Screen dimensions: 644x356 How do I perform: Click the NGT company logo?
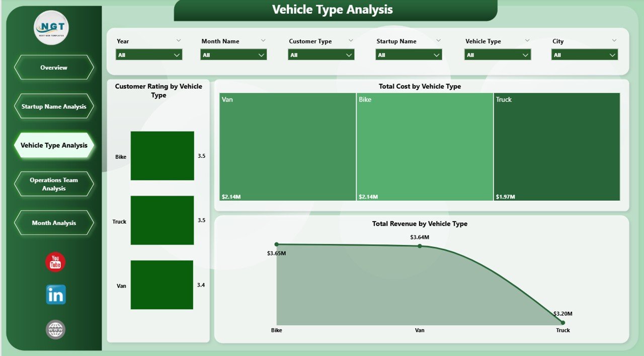coord(51,27)
